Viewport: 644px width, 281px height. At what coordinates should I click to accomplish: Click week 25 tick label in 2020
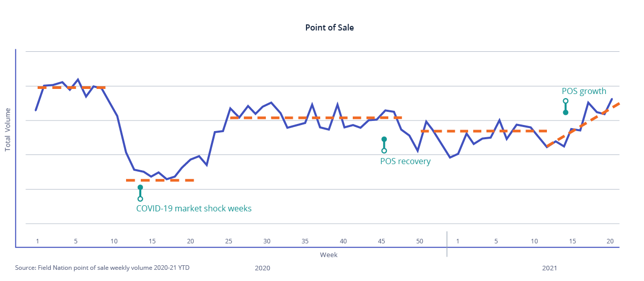click(x=229, y=241)
